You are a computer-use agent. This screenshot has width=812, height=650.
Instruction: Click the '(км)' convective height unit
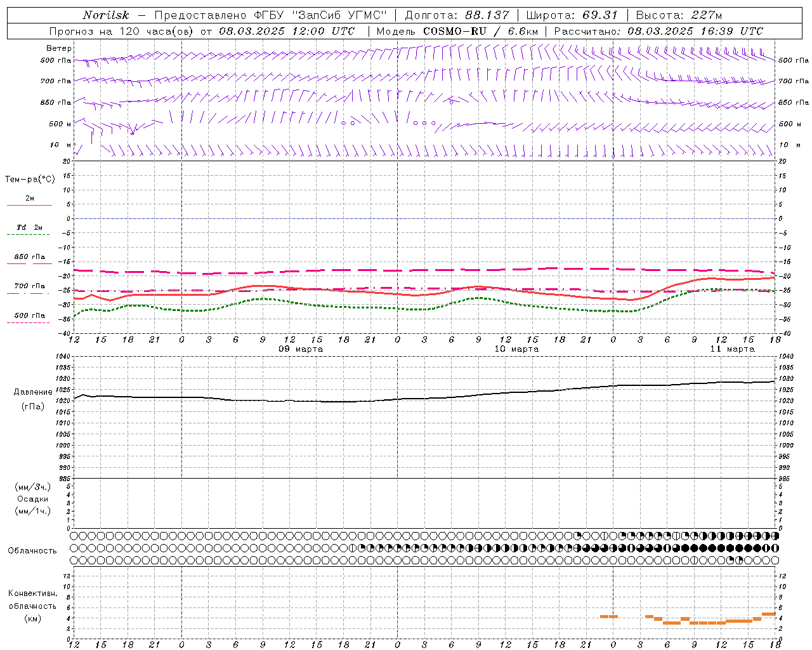[33, 618]
